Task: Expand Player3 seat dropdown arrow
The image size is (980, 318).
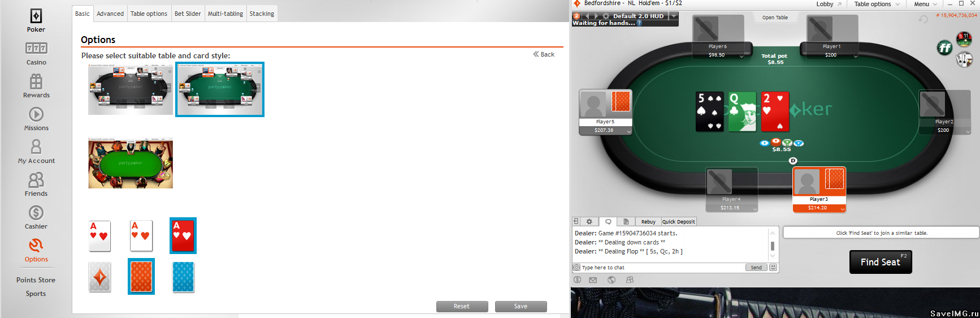Action: (x=843, y=209)
